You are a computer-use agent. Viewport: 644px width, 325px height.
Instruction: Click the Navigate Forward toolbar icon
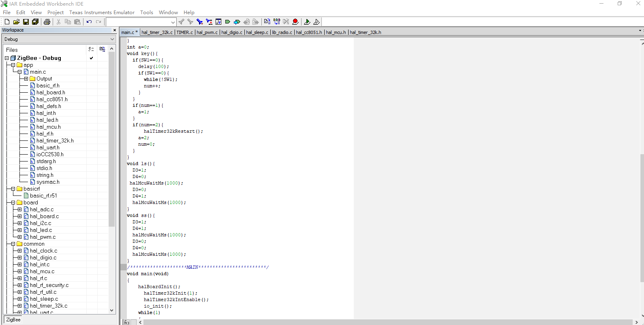point(255,22)
